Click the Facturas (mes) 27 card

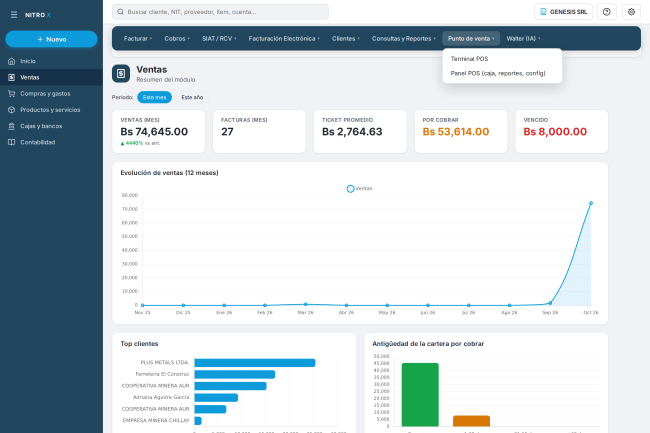click(259, 131)
